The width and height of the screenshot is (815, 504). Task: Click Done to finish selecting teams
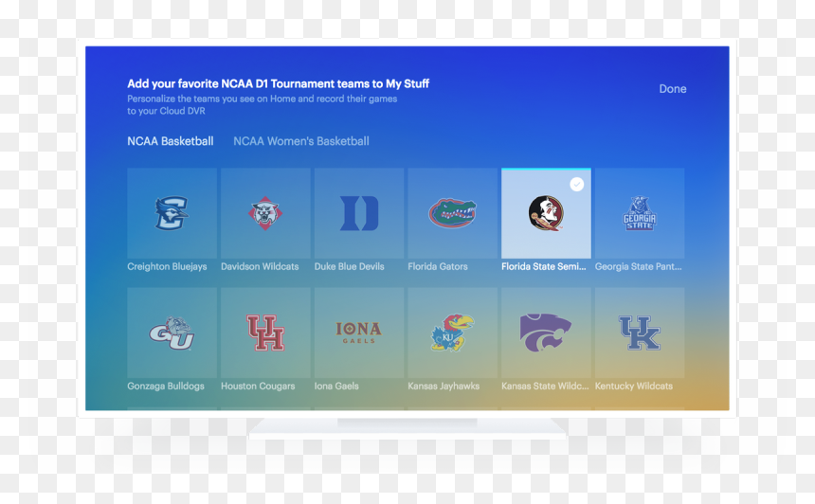(673, 89)
